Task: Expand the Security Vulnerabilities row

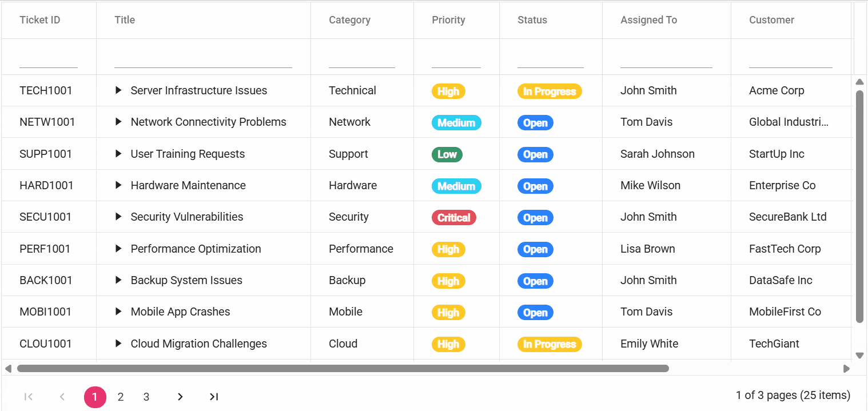Action: click(x=118, y=217)
